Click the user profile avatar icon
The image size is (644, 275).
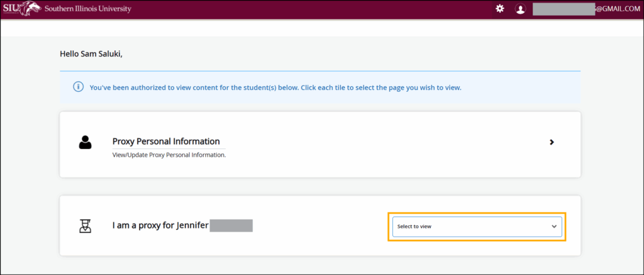click(x=520, y=9)
